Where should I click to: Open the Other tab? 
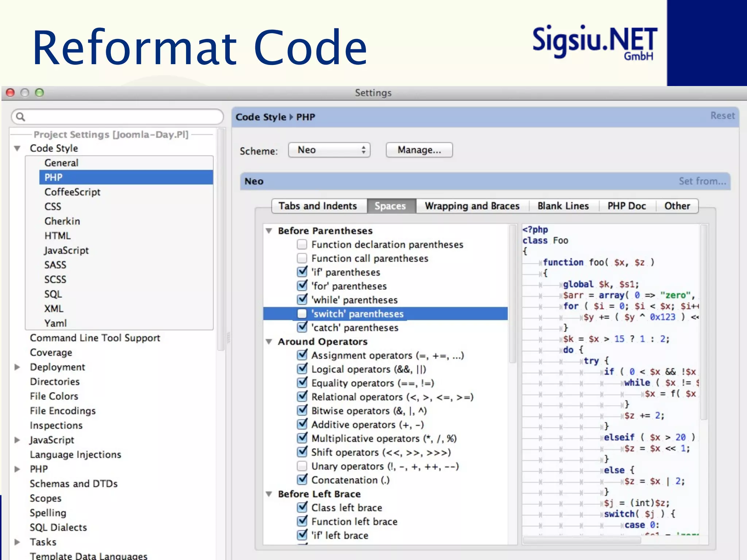(x=677, y=206)
